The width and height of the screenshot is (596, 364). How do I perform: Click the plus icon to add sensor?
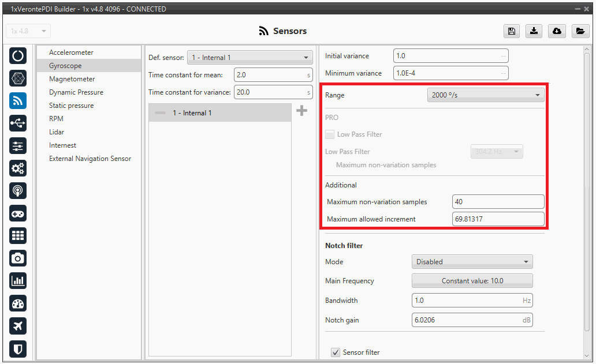point(301,111)
